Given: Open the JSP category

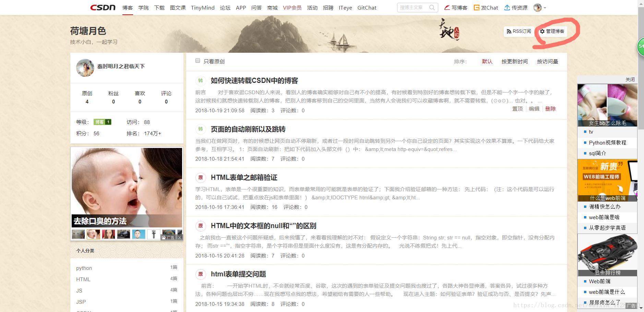Looking at the screenshot, I should tap(81, 302).
